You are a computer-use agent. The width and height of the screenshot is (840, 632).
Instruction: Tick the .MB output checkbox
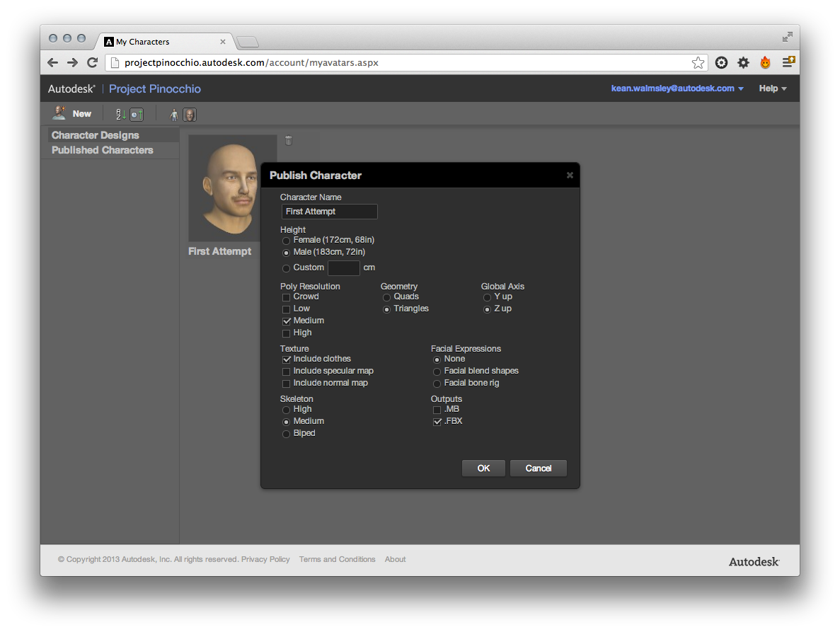pos(437,410)
